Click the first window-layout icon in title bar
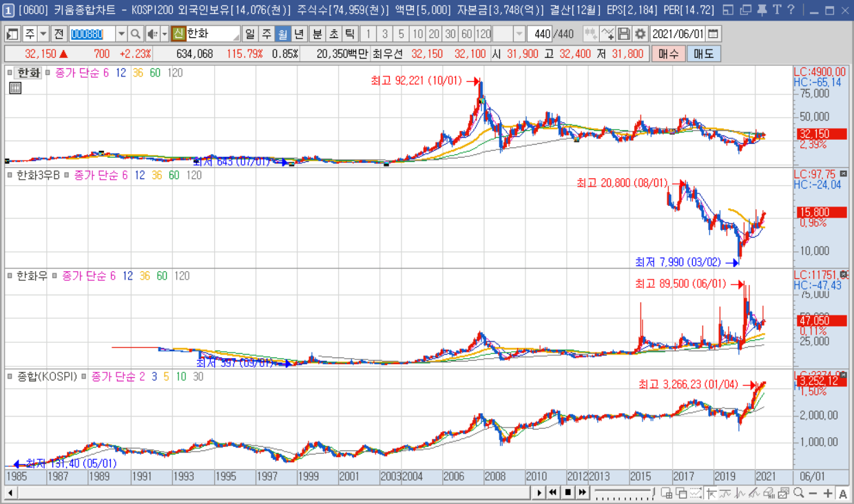The width and height of the screenshot is (854, 504). click(729, 10)
